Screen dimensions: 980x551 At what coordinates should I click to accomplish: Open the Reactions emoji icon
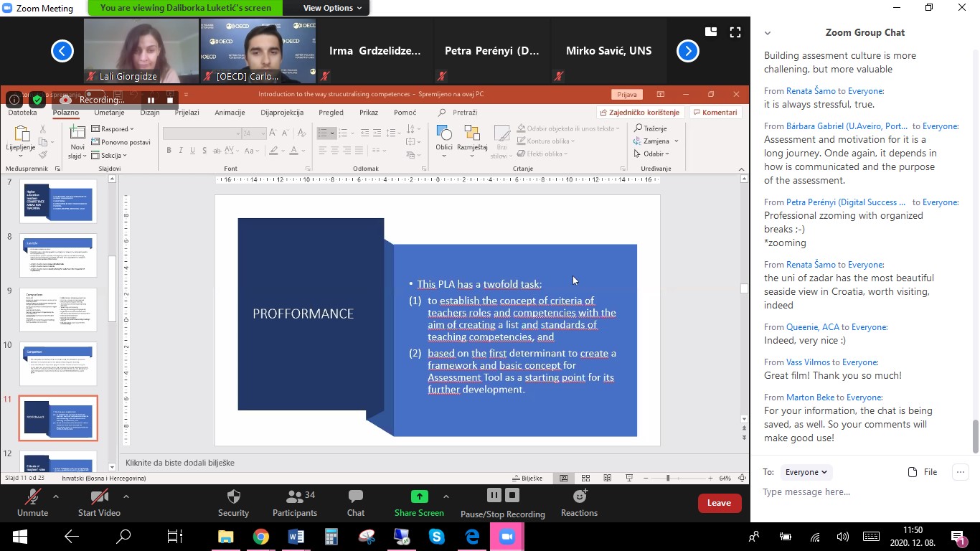pos(579,496)
